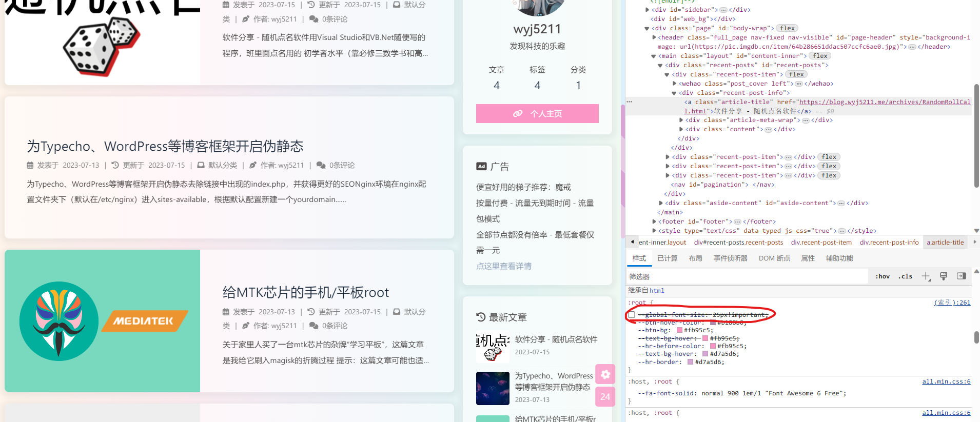Expand the div#sidebar node
980x422 pixels.
[x=648, y=10]
